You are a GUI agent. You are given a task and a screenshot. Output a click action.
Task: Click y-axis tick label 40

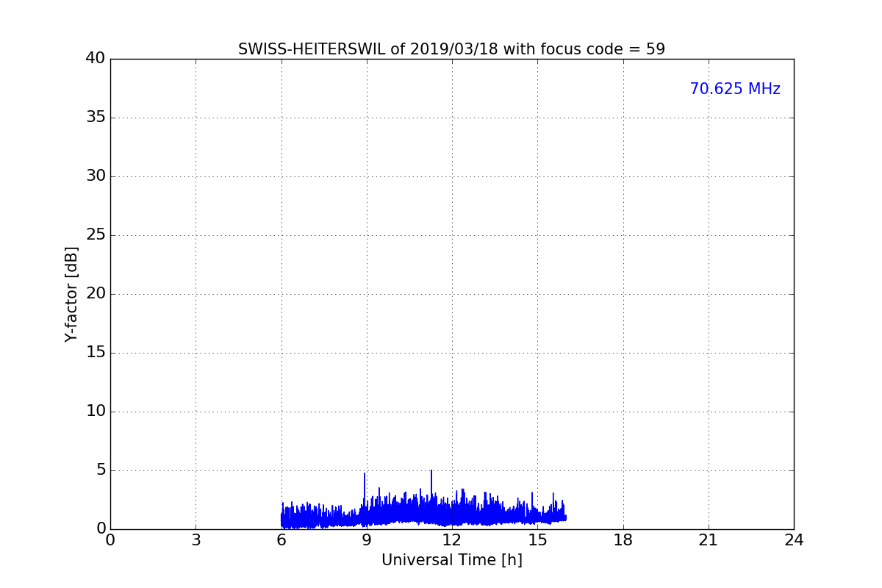point(96,59)
